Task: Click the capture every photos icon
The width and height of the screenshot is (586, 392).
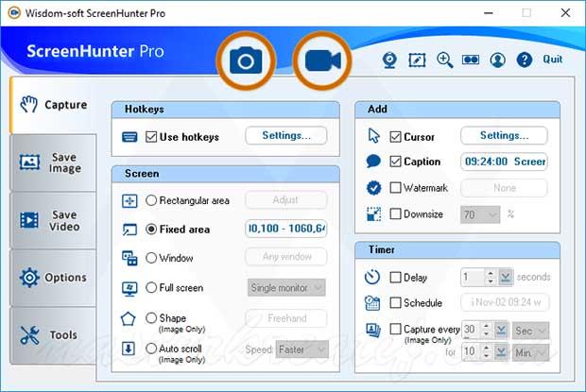Action: click(373, 330)
